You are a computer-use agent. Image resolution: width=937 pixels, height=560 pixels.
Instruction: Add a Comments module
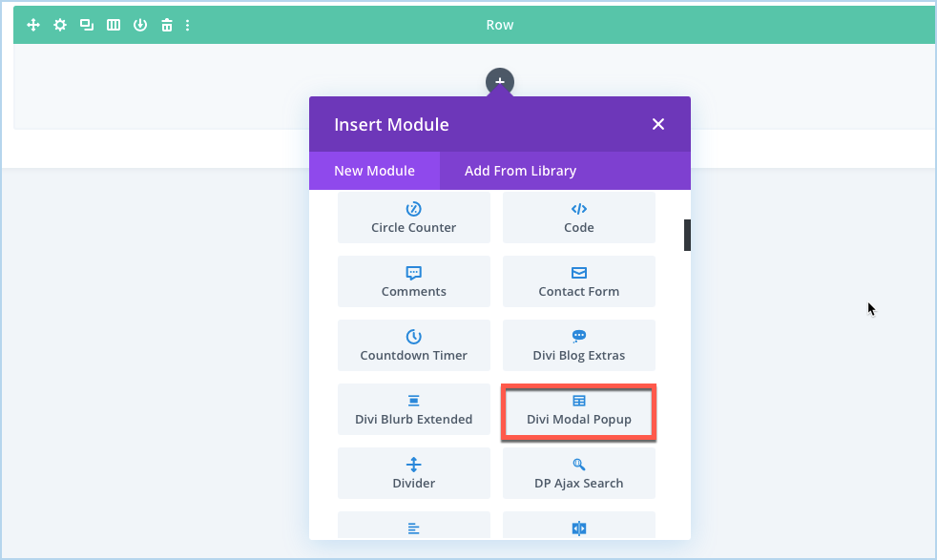[x=413, y=281]
